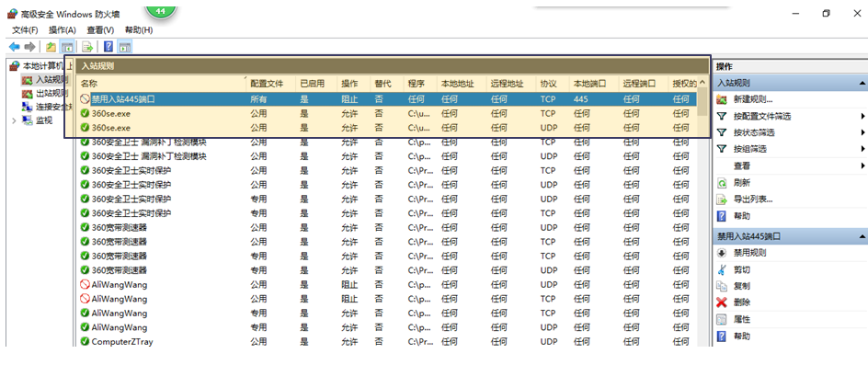The image size is (868, 365).
Task: Click the Up one level folder icon
Action: pyautogui.click(x=51, y=47)
